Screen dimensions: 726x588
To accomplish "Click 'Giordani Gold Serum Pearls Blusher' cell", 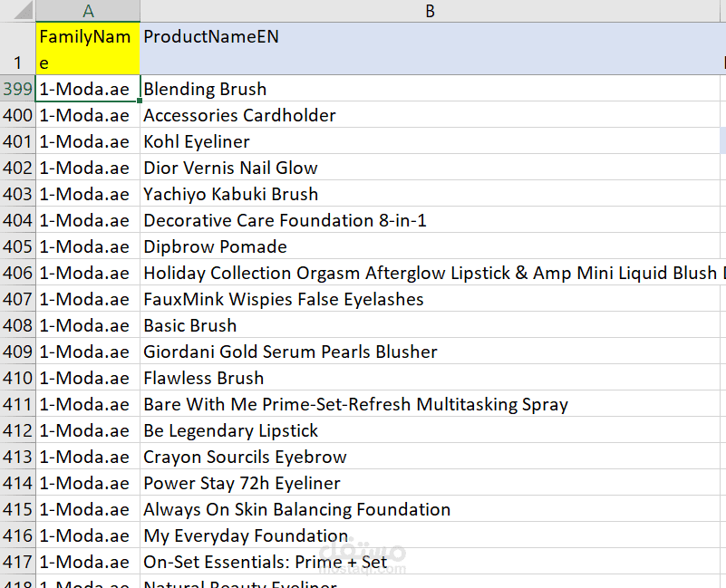I will coord(430,352).
